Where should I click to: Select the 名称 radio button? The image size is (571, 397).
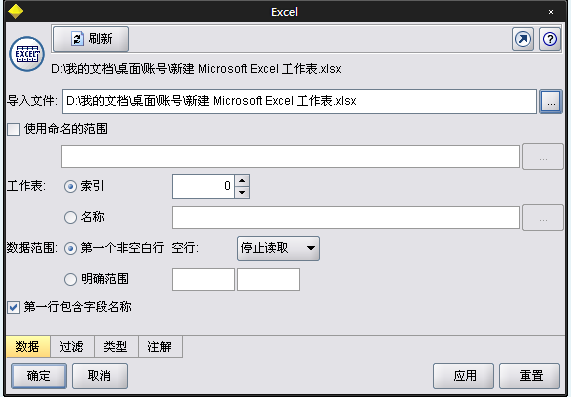pos(70,217)
